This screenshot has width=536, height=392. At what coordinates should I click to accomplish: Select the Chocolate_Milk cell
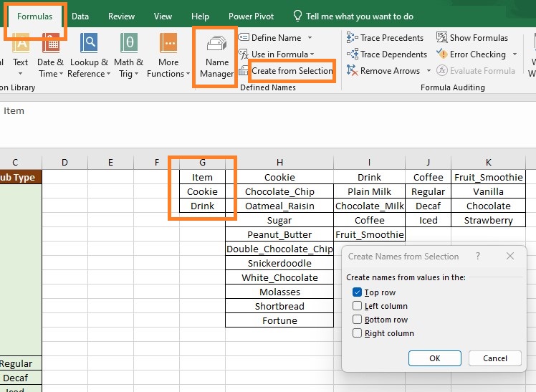click(x=369, y=206)
